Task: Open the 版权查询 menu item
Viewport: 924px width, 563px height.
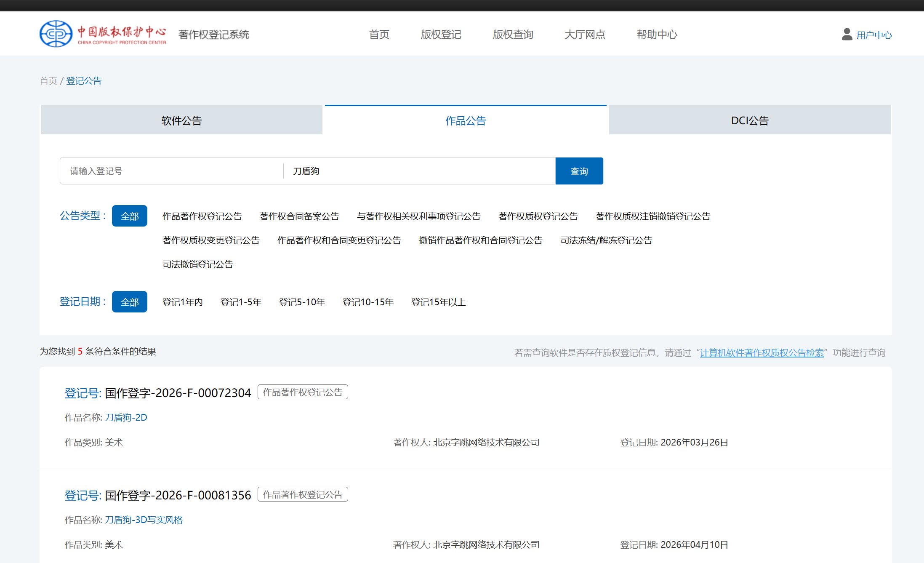Action: coord(513,34)
